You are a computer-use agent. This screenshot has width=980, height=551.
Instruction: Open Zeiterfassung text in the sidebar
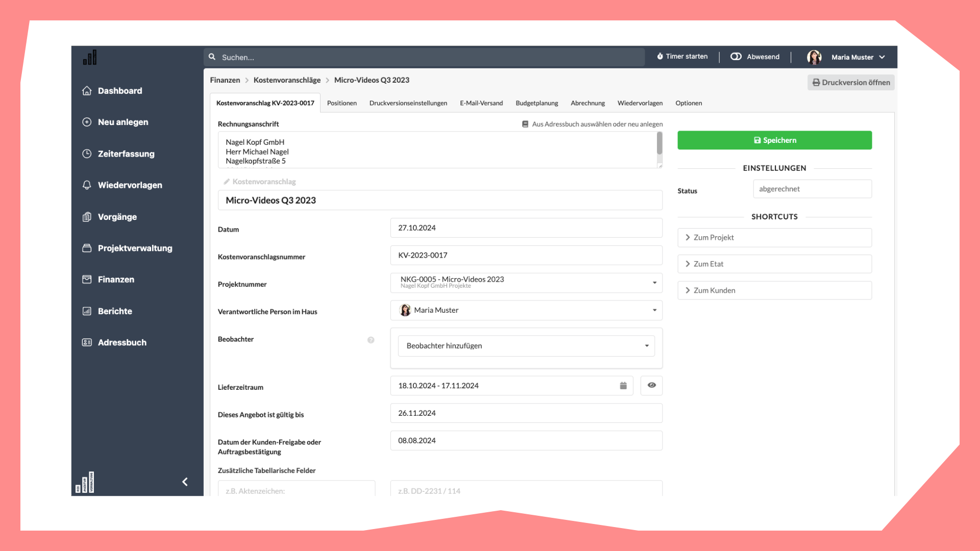click(126, 154)
